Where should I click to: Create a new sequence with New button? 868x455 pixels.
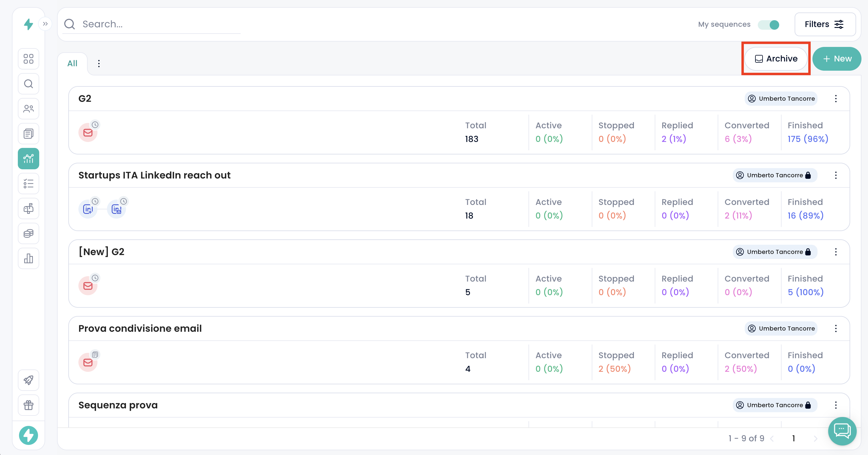[x=837, y=59]
